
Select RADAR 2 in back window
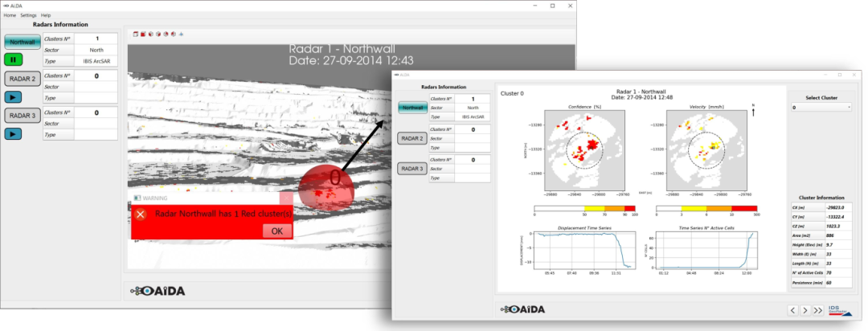pyautogui.click(x=23, y=79)
